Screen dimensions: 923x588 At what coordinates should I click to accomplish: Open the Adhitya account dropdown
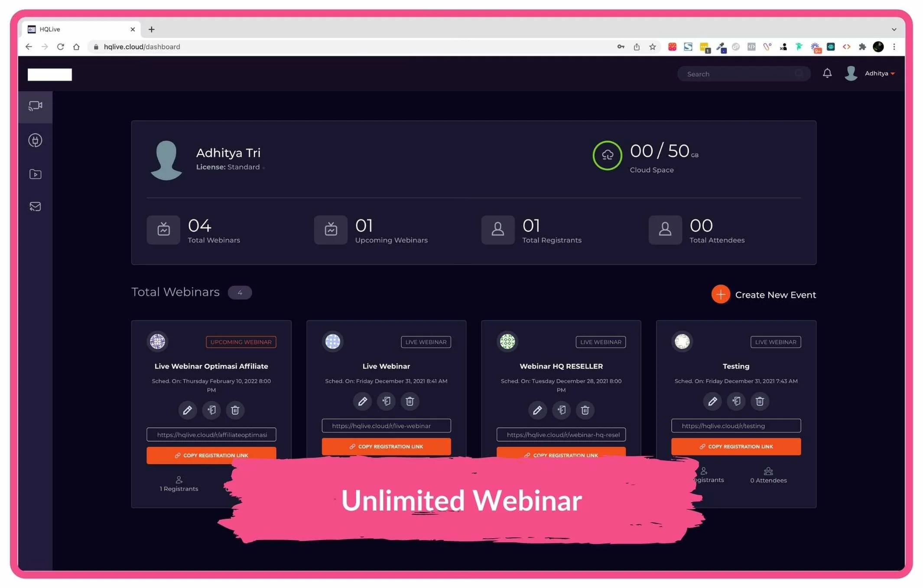(x=879, y=74)
